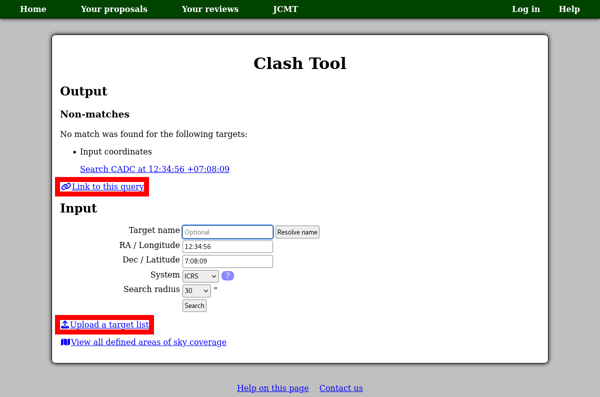This screenshot has height=397, width=600.
Task: Go to Home in the navigation bar
Action: pos(33,9)
